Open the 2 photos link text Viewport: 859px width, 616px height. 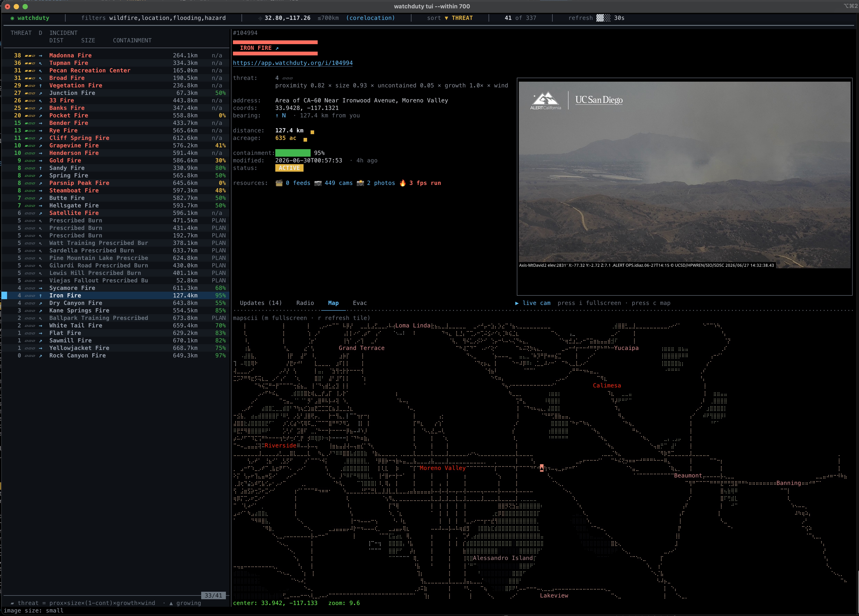(x=381, y=183)
